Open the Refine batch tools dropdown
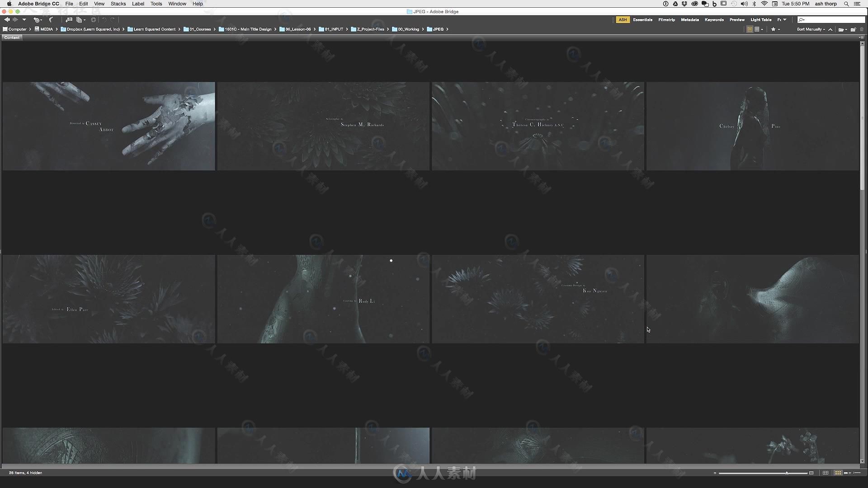This screenshot has width=868, height=488. tap(80, 20)
